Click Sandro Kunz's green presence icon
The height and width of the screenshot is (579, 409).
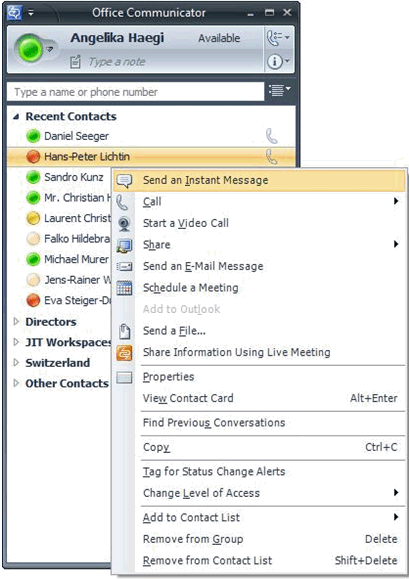(x=33, y=177)
